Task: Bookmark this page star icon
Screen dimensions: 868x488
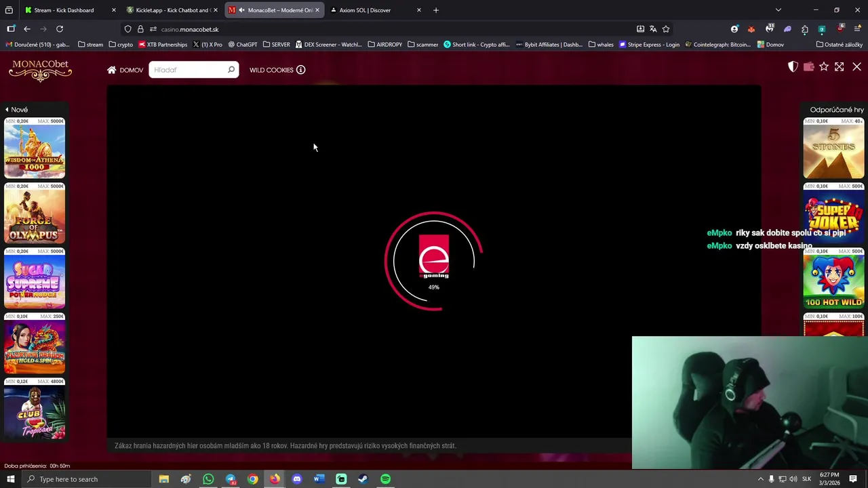Action: tap(666, 29)
